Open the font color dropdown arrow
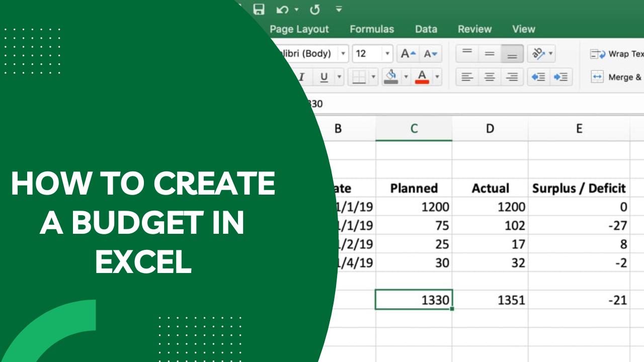 (437, 77)
